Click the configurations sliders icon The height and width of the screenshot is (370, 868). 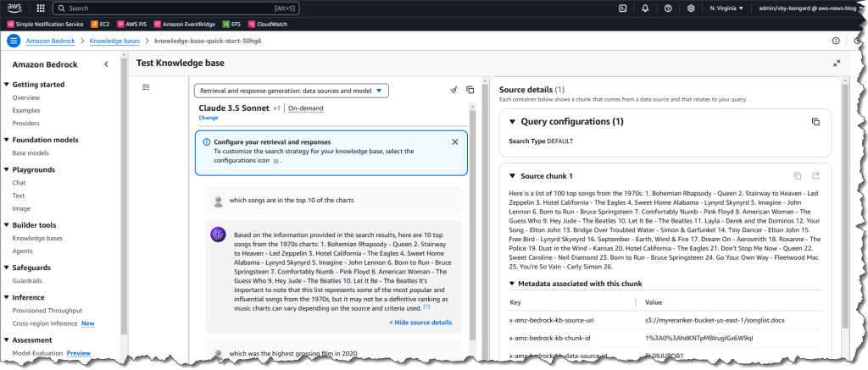(146, 87)
